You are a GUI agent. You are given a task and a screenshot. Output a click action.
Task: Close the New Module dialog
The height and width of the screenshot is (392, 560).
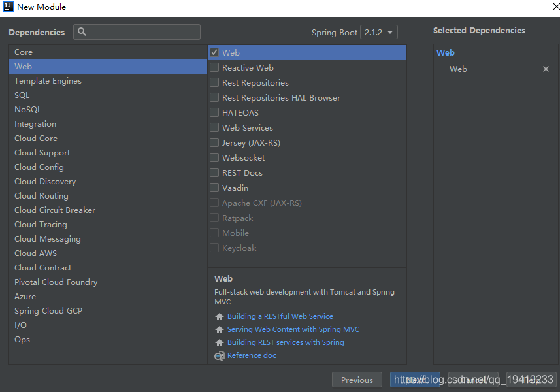[556, 7]
